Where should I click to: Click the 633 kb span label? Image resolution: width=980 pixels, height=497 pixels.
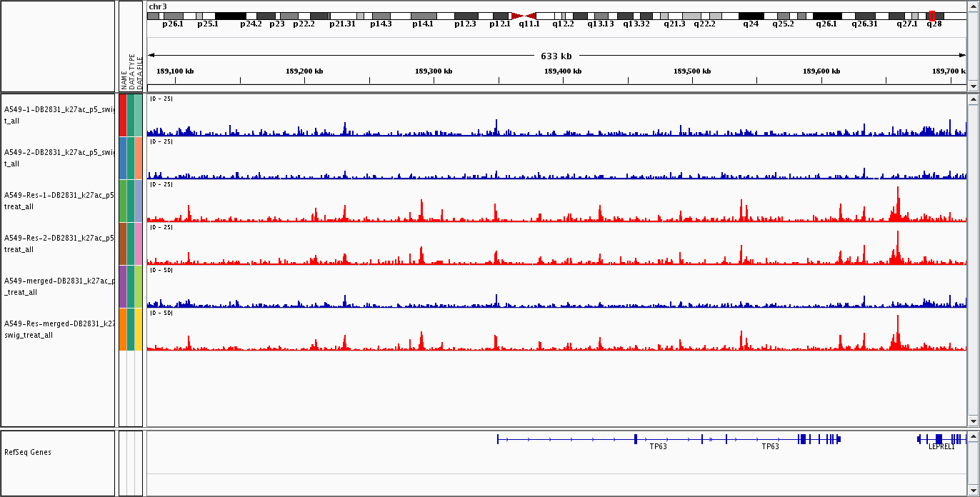point(556,56)
